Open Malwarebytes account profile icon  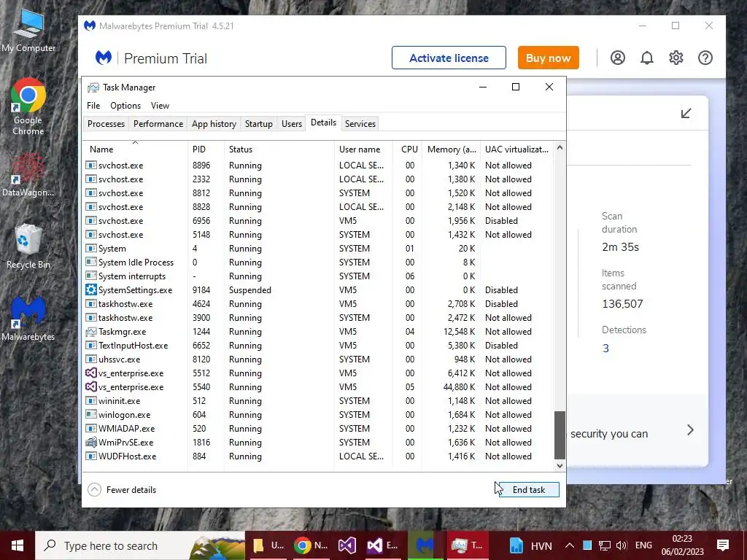point(617,58)
